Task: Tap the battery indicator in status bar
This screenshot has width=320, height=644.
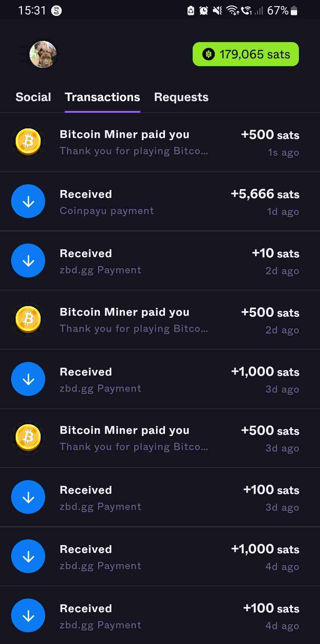Action: coord(294,11)
